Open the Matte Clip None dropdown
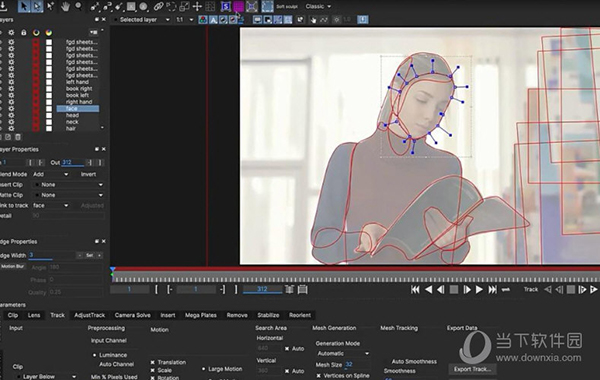Image resolution: width=600 pixels, height=380 pixels. coord(68,195)
